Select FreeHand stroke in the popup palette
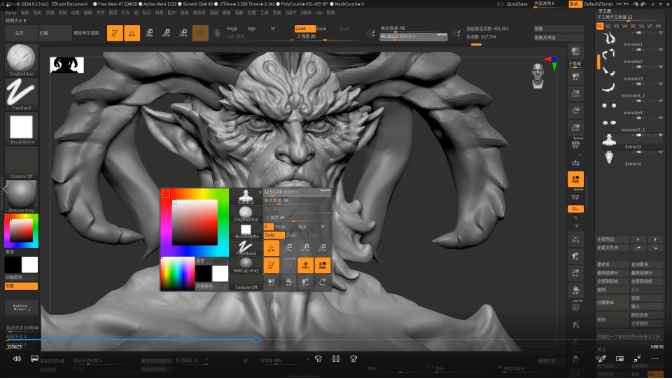The image size is (672, 379). [x=246, y=248]
